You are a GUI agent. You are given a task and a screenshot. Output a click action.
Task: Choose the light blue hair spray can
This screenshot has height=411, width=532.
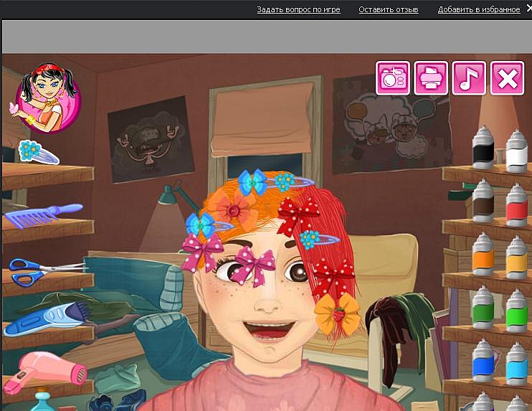tap(516, 364)
